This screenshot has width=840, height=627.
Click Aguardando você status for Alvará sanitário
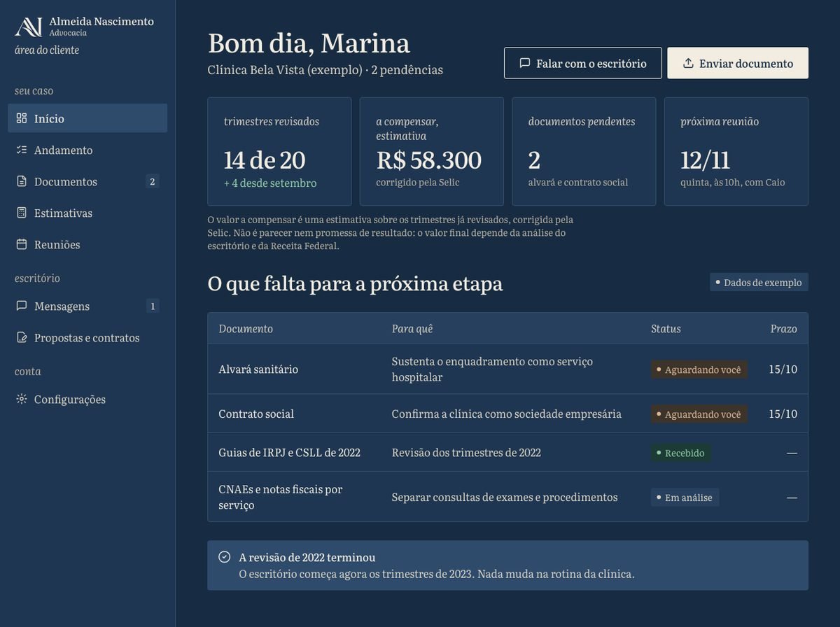[x=699, y=369]
